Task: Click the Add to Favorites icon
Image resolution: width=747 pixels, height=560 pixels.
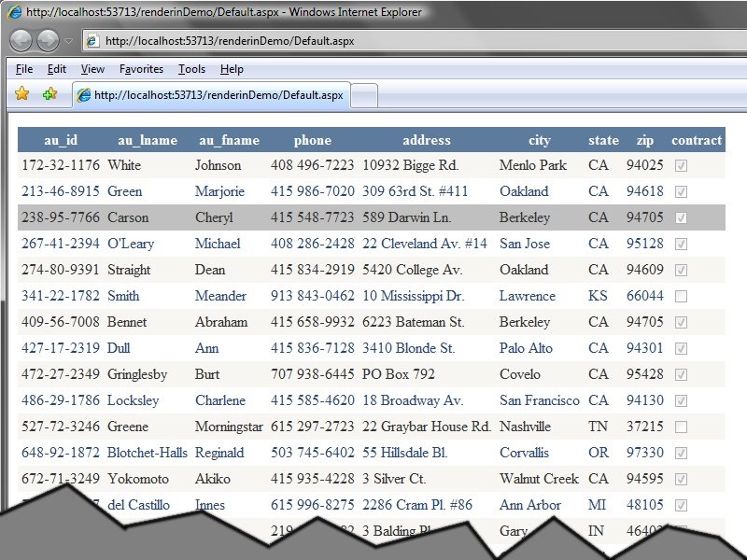Action: pyautogui.click(x=49, y=94)
